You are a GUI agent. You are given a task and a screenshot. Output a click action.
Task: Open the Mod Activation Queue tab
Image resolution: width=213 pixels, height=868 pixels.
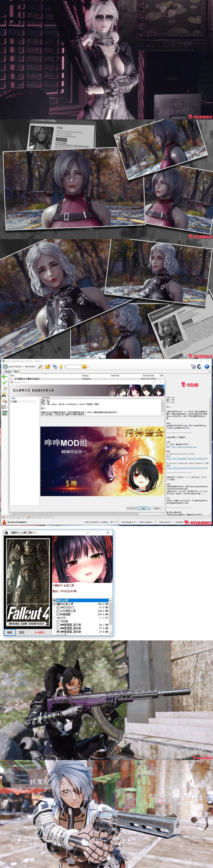[x=40, y=517]
